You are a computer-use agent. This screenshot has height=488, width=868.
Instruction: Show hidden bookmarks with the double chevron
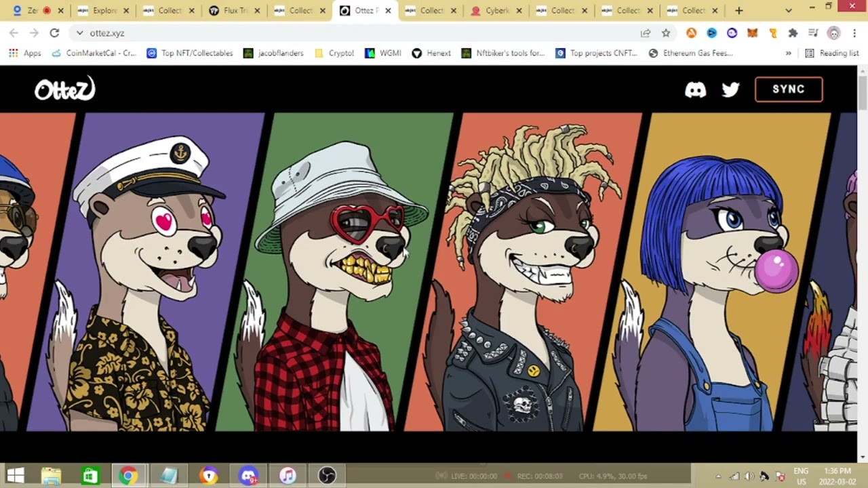[x=788, y=53]
